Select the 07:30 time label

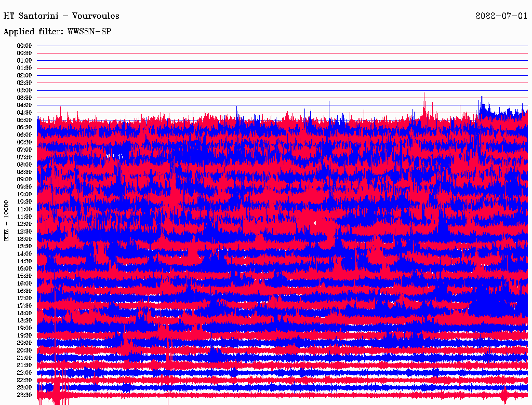coord(24,157)
